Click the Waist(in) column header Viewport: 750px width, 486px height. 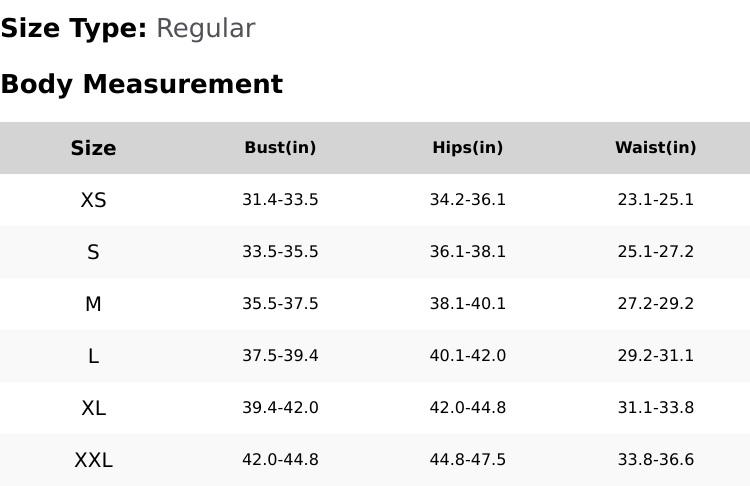655,148
